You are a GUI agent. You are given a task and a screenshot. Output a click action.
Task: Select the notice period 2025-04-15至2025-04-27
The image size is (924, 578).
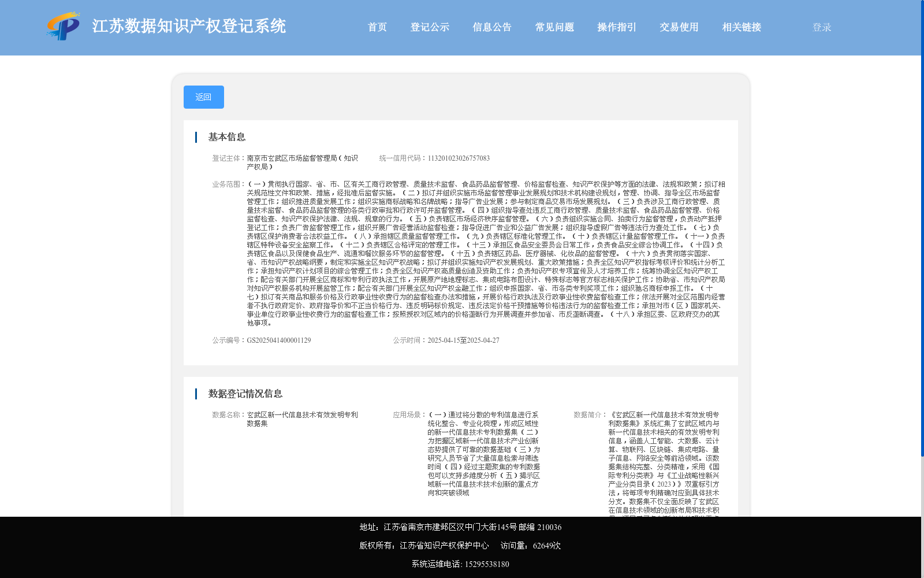coord(463,340)
